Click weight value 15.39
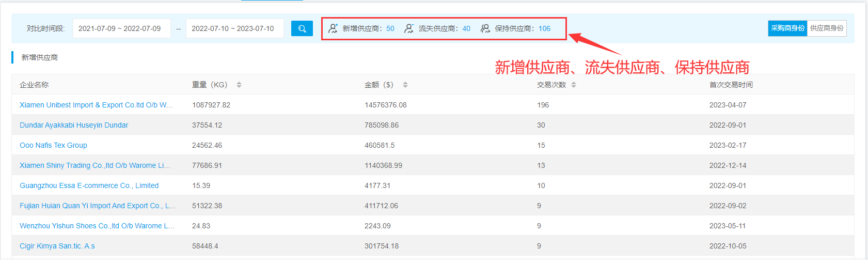 (201, 185)
